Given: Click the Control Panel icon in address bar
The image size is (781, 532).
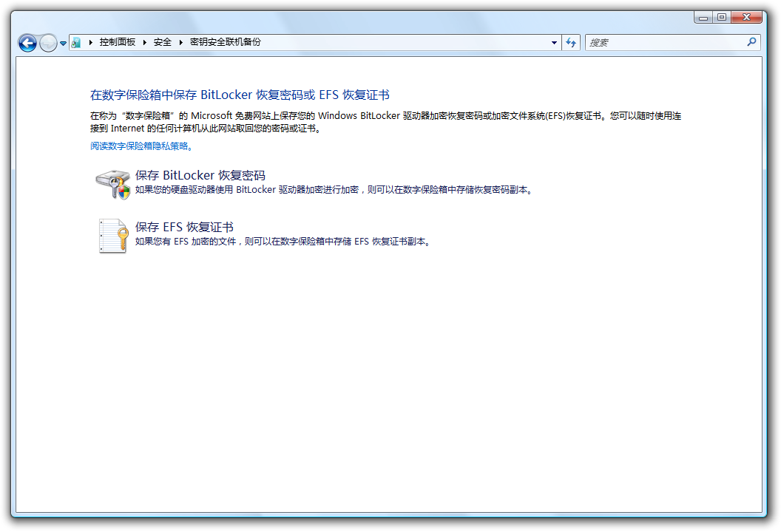Looking at the screenshot, I should 76,43.
